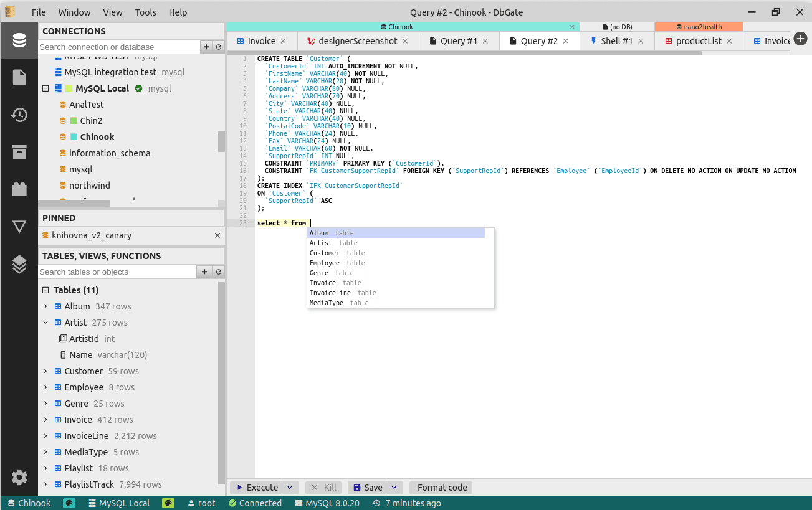Expand the Customer table entry
This screenshot has height=510, width=812.
44,371
